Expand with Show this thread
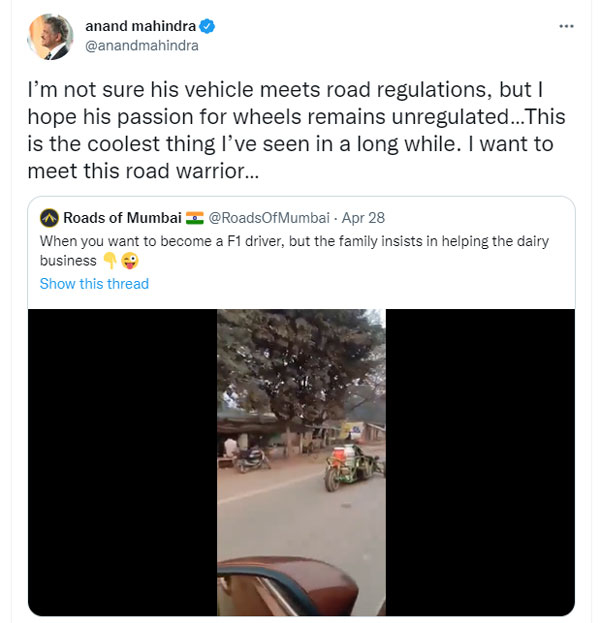The image size is (600, 623). (94, 284)
